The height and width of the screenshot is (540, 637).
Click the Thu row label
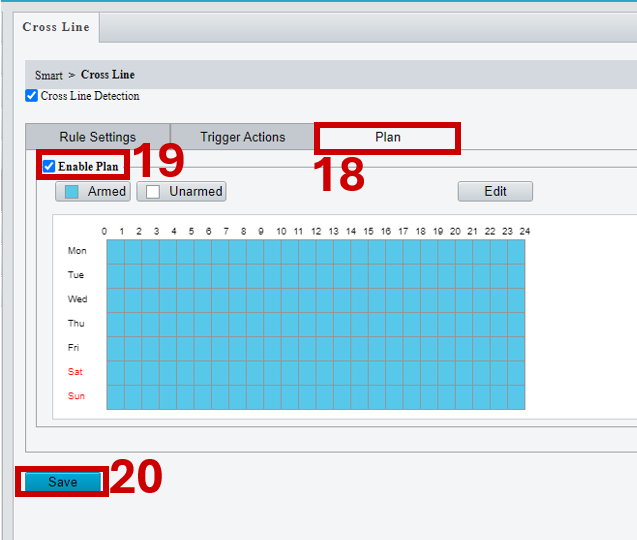click(x=76, y=323)
